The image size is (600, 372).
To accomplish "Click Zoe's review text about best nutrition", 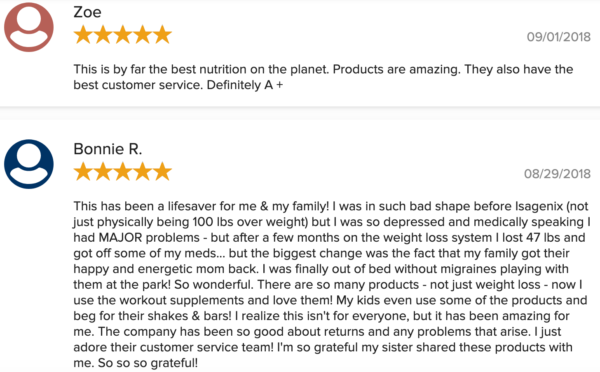I will (x=323, y=77).
